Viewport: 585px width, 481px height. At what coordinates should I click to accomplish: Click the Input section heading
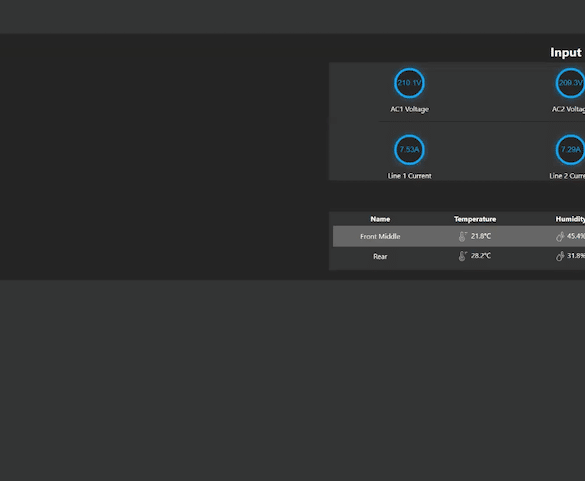[566, 53]
